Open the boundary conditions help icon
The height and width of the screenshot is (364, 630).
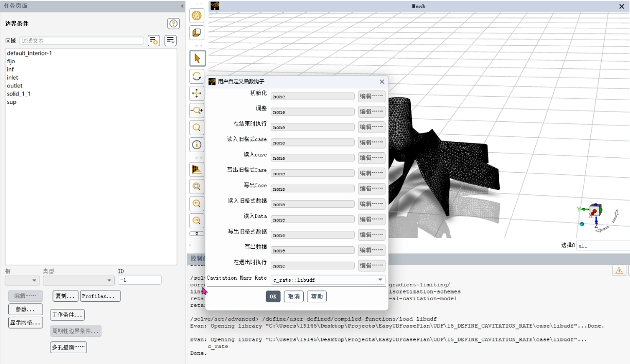173,24
